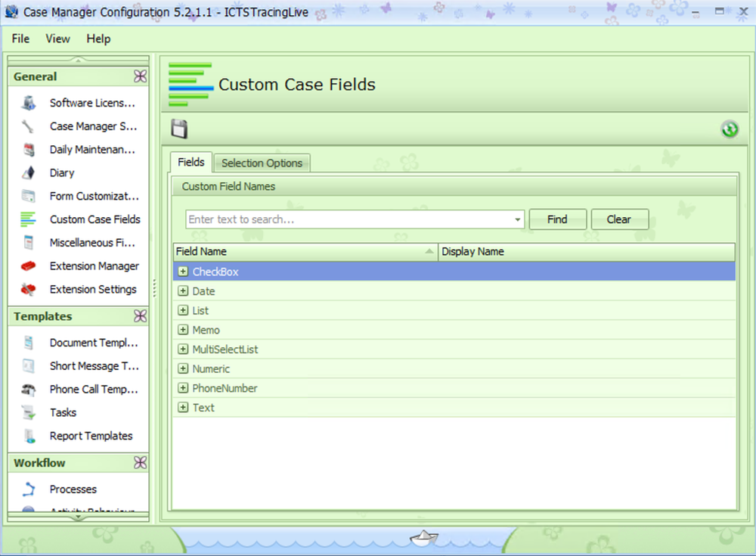Switch to the Fields tab

[191, 162]
